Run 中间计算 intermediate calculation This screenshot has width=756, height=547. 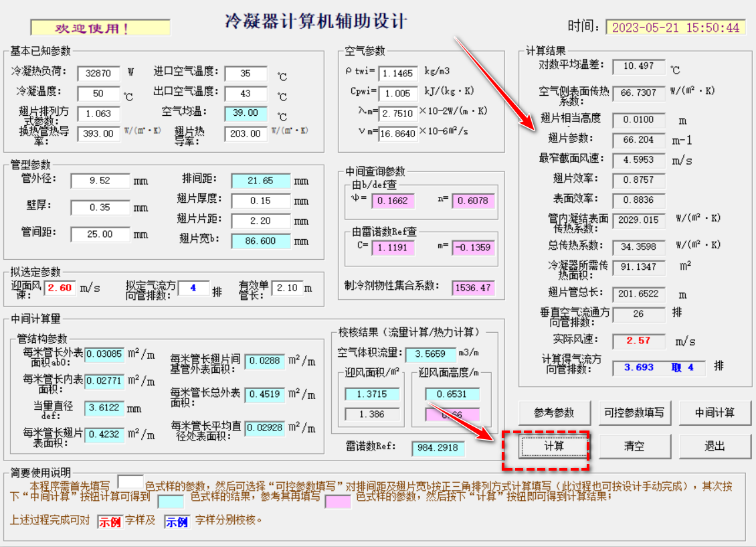pyautogui.click(x=715, y=412)
